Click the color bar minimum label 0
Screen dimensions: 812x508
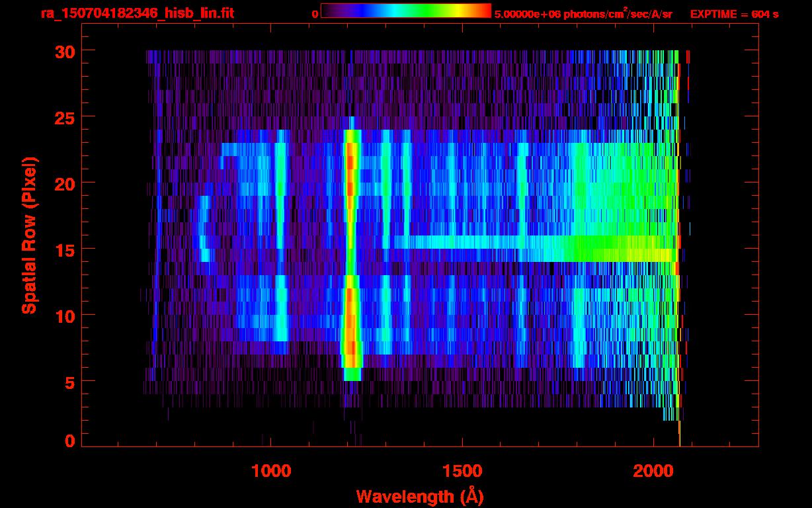click(x=315, y=13)
